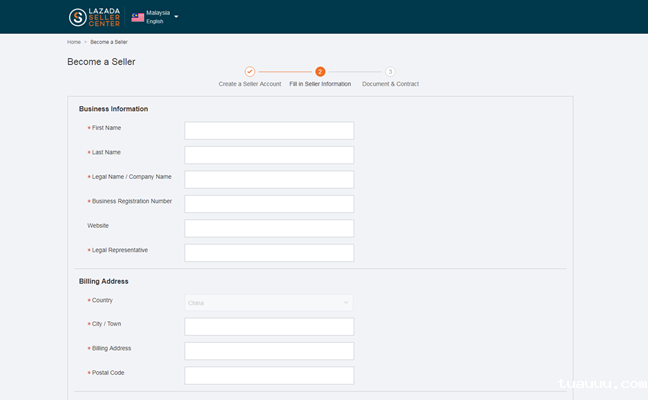Image resolution: width=648 pixels, height=400 pixels.
Task: Go to the Home breadcrumb link
Action: (x=74, y=43)
